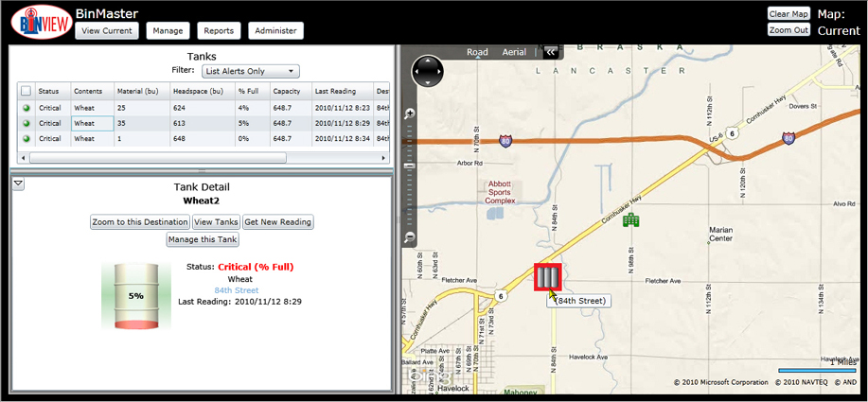Select the status indicator of the 4% row

click(26, 108)
